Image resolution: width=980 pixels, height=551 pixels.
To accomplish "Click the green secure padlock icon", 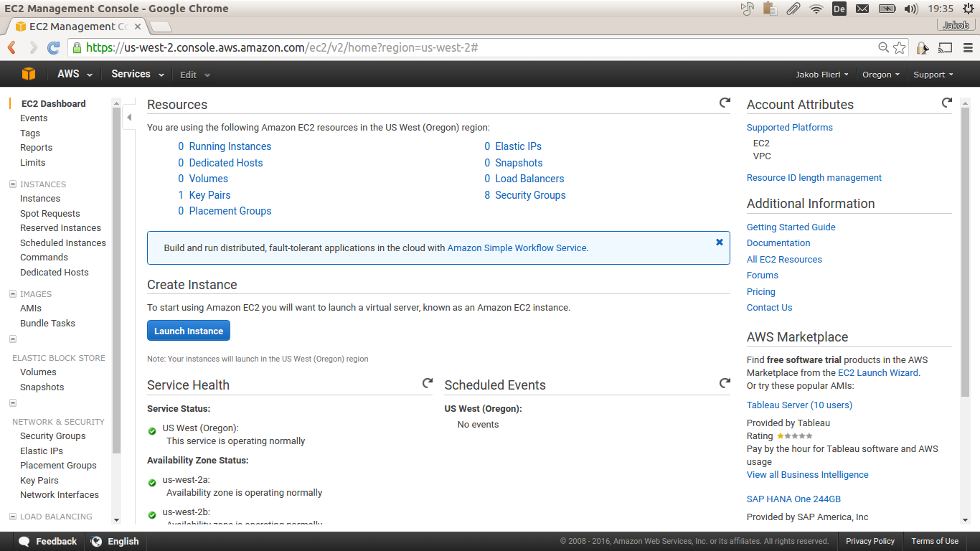I will pyautogui.click(x=77, y=47).
